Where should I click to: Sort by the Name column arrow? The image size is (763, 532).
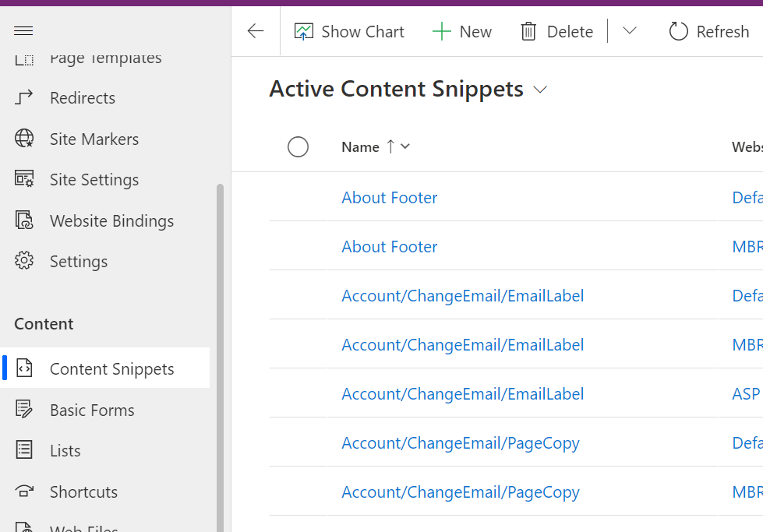point(390,146)
